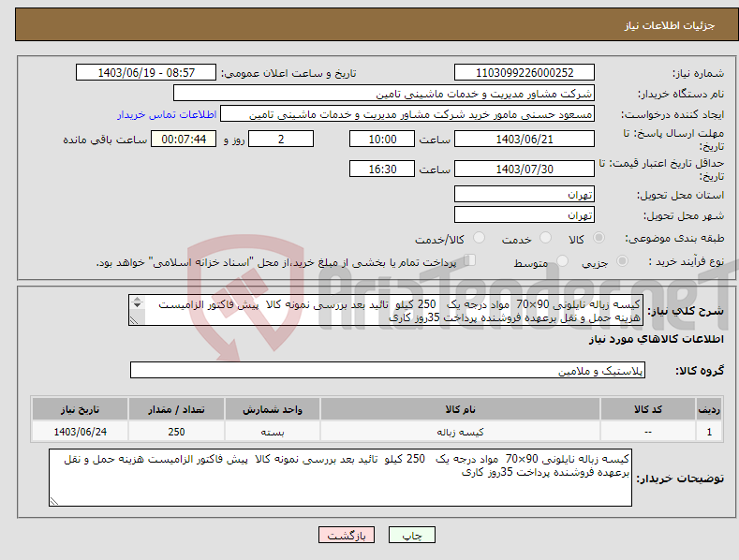Click the deadline time field 10:00
This screenshot has height=560, width=739.
click(382, 139)
